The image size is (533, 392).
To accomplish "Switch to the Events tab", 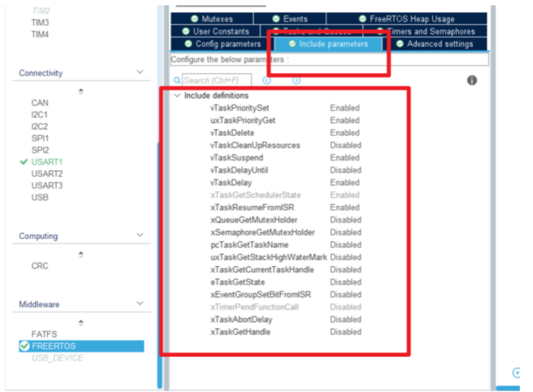I will [x=290, y=19].
